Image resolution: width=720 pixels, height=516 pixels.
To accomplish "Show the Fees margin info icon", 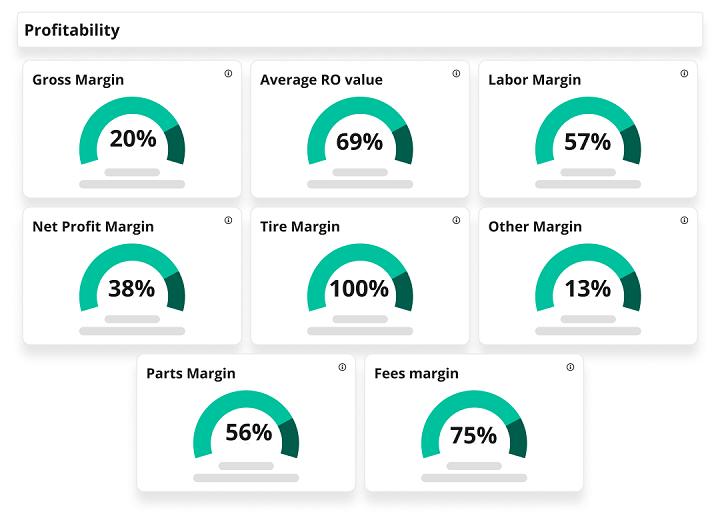I will click(x=570, y=367).
